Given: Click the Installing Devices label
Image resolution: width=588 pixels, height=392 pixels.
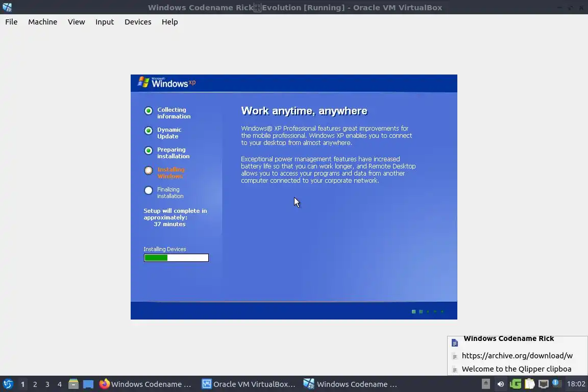Looking at the screenshot, I should tap(165, 249).
